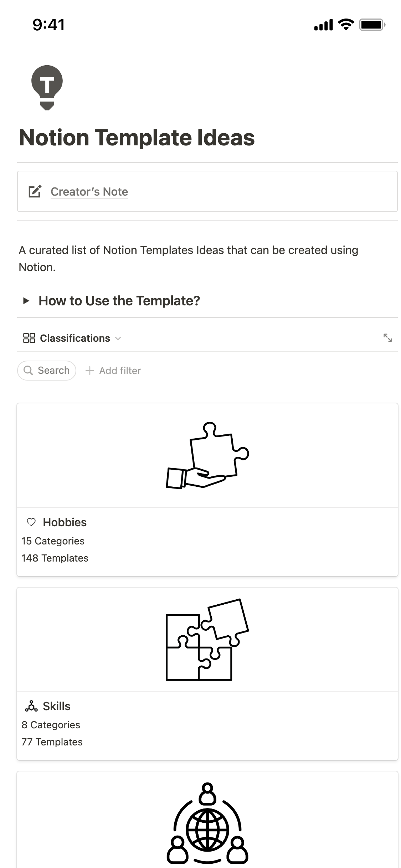Open the Skills card title
Image resolution: width=401 pixels, height=868 pixels.
tap(57, 706)
